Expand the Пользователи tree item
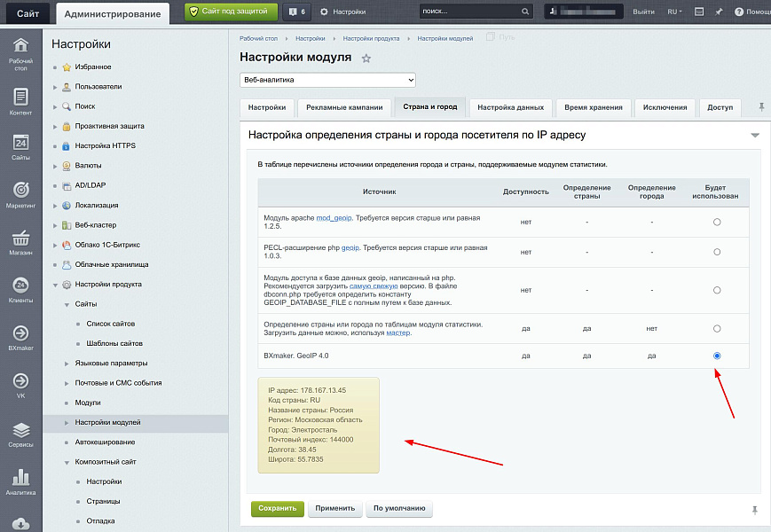This screenshot has width=771, height=532. 56,87
